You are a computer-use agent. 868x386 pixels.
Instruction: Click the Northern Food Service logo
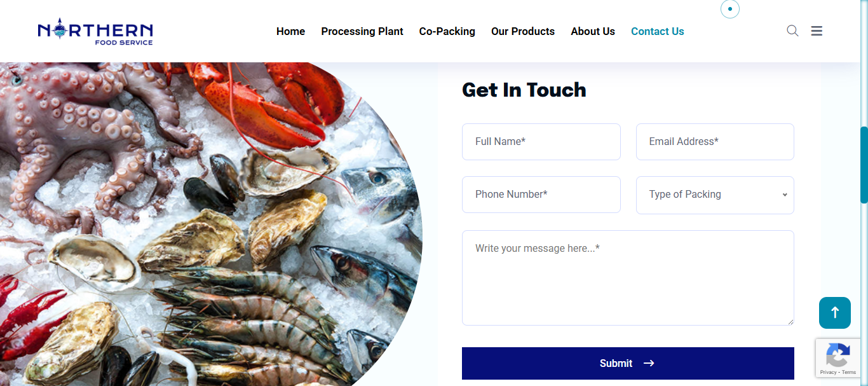(95, 31)
